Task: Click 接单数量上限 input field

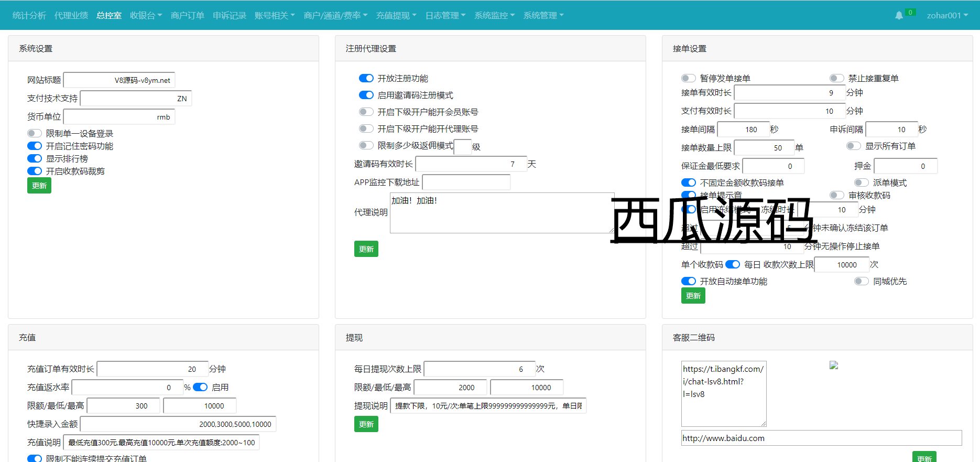Action: tap(764, 148)
